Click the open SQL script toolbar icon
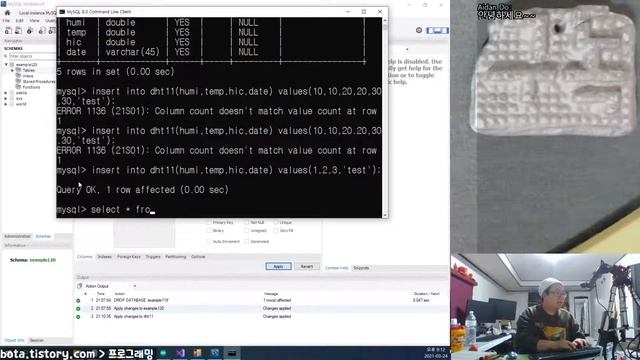Screen dimensions: 640x360 tap(19, 31)
